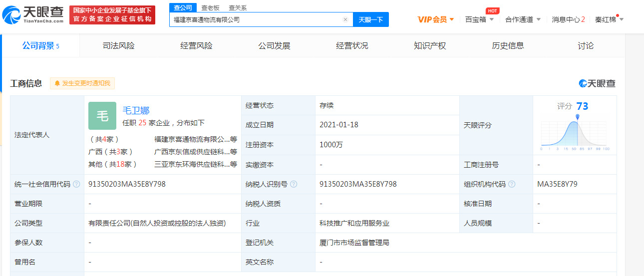Select the 公司背景 tab
The image size is (644, 276).
pyautogui.click(x=41, y=46)
